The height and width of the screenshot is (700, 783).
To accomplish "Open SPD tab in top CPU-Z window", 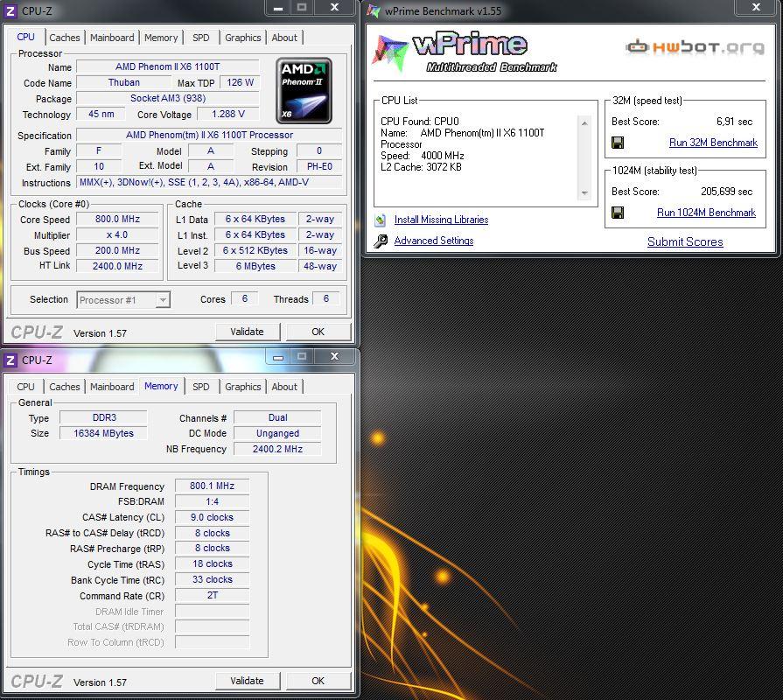I will tap(200, 38).
